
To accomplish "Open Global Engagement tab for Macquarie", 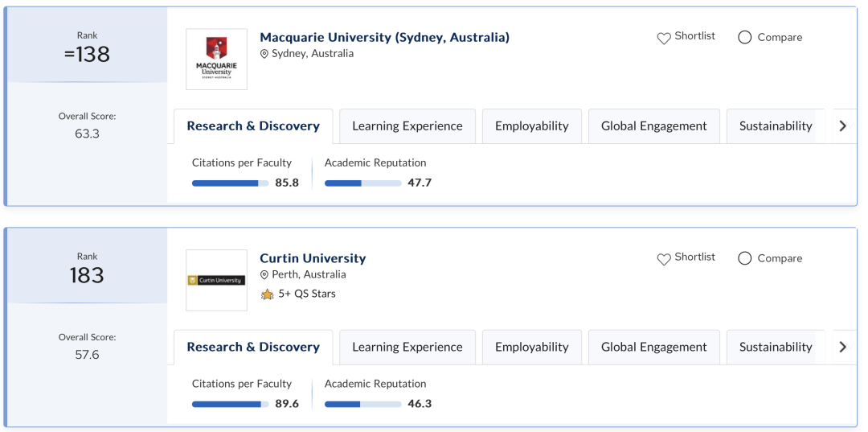I will 653,126.
